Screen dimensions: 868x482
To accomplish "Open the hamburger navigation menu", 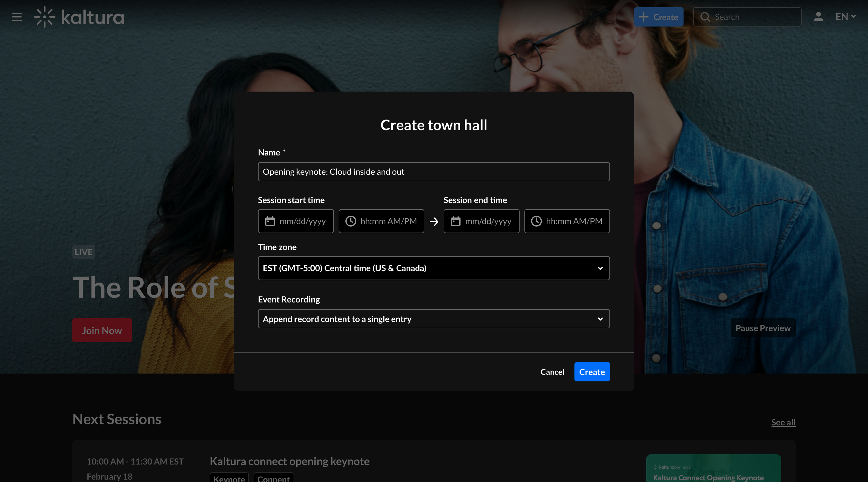I will click(17, 17).
